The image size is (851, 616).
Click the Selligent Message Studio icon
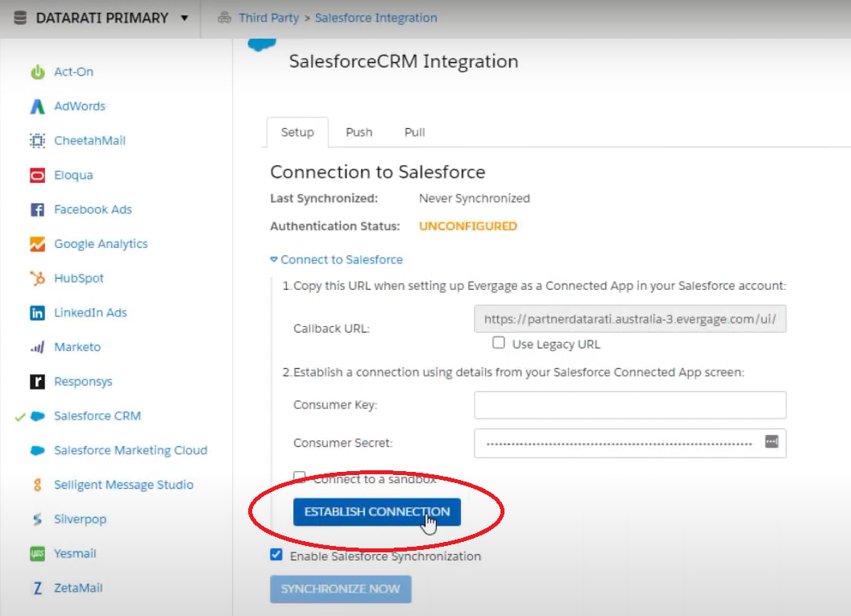37,485
